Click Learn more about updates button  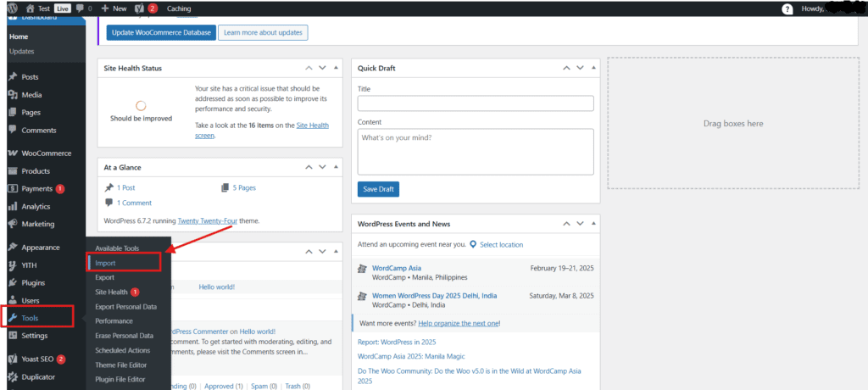[263, 33]
